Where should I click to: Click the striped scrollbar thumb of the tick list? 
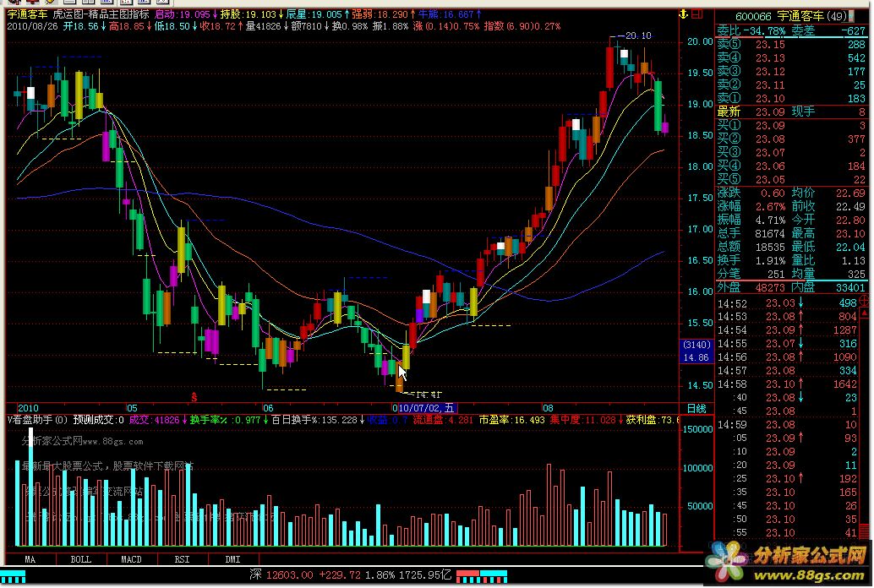865,530
